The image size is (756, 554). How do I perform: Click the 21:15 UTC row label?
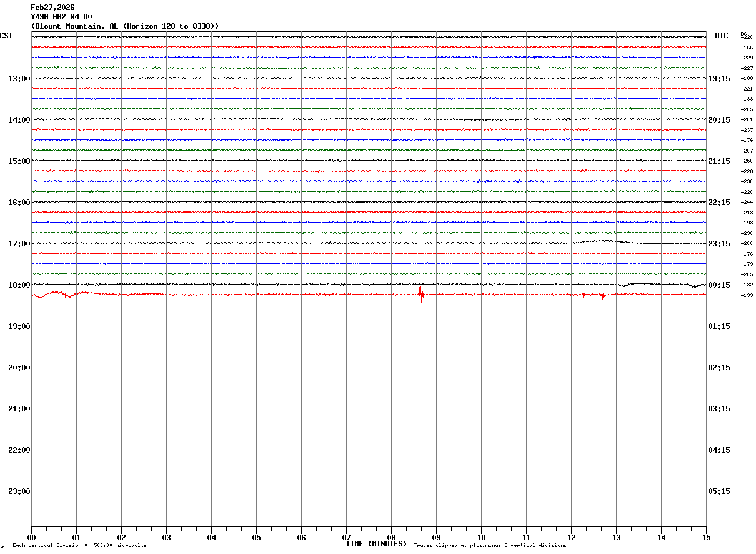[x=719, y=161]
